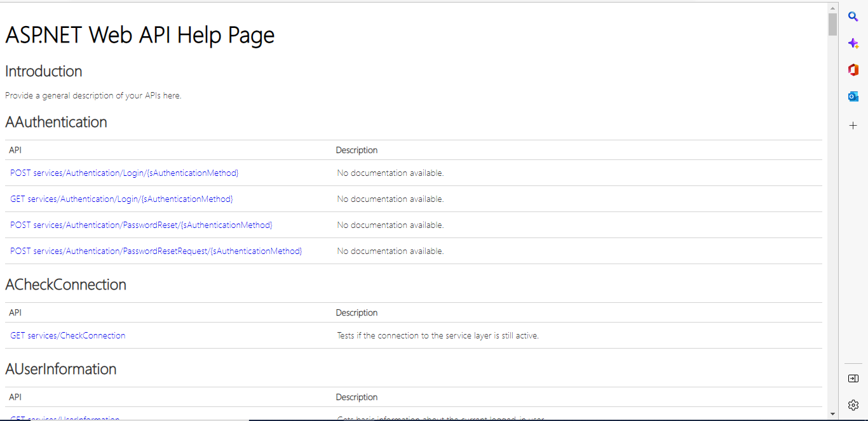Viewport: 868px width, 421px height.
Task: Click 'No documentation available.' in PasswordResetRequest row
Action: click(x=390, y=251)
